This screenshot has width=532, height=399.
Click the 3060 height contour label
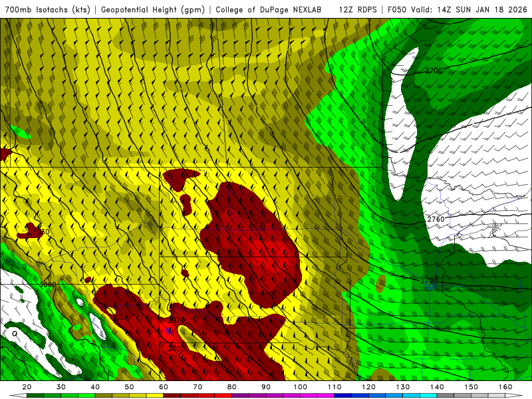point(47,285)
